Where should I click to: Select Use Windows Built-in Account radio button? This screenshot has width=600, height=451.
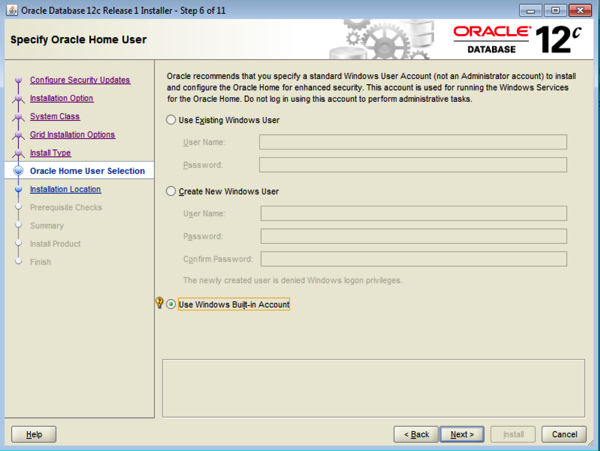point(171,304)
